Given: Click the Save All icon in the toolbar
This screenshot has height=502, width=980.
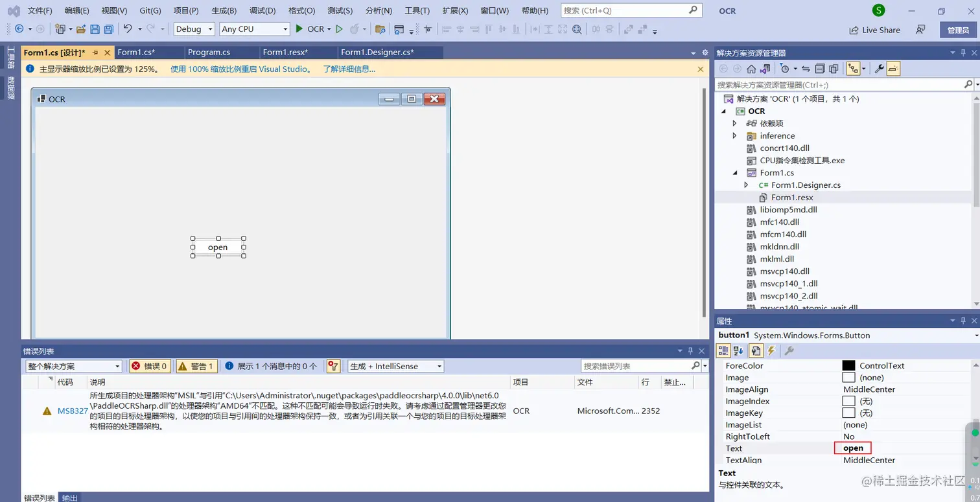Looking at the screenshot, I should (108, 29).
